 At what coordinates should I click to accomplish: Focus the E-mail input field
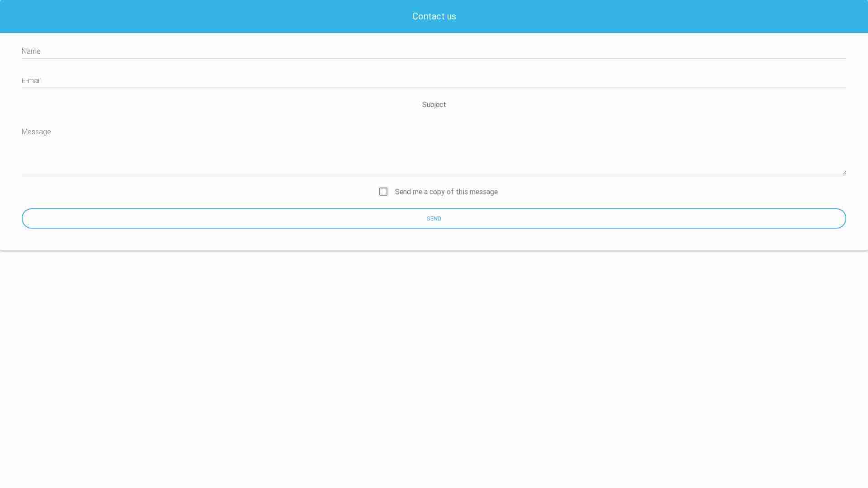pyautogui.click(x=434, y=80)
